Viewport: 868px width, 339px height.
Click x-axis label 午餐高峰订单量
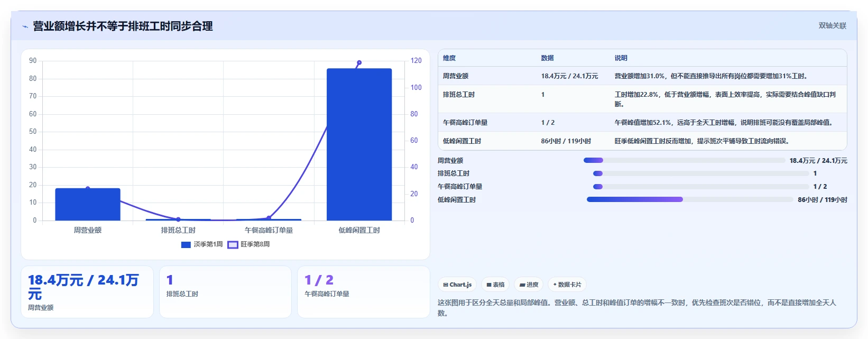coord(269,230)
